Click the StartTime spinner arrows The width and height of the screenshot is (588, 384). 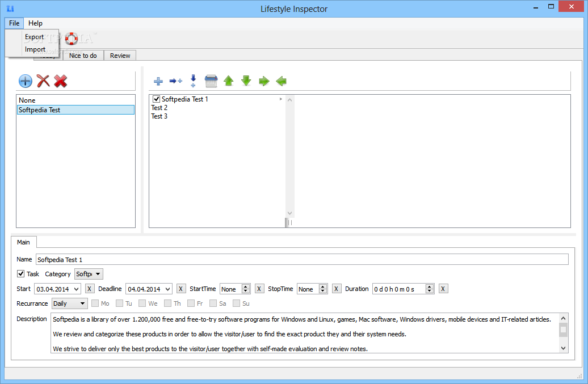246,289
